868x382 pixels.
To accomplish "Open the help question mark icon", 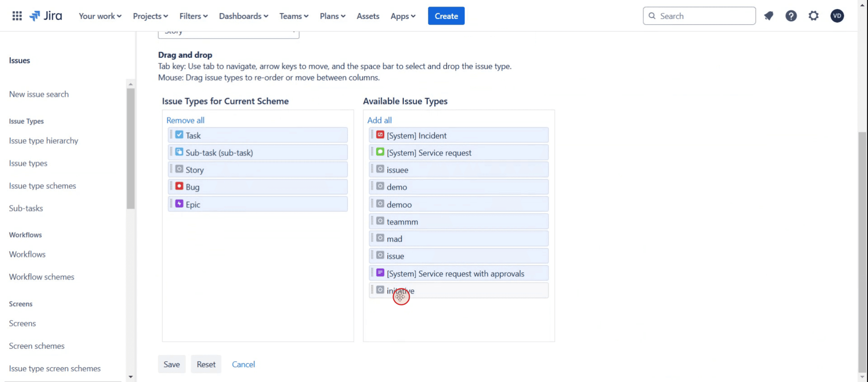I will pos(791,16).
